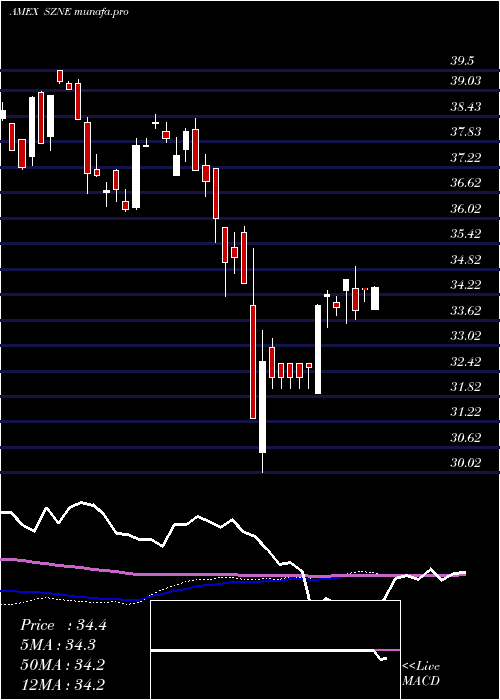Click the 50MA : 34.2 readout

(62, 665)
